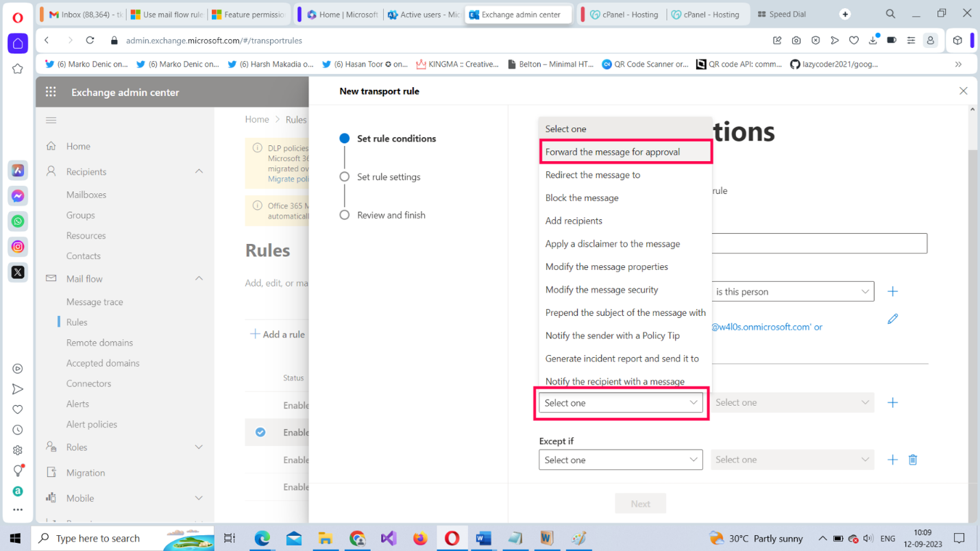Click the pencil edit icon beside the email address

pos(892,319)
